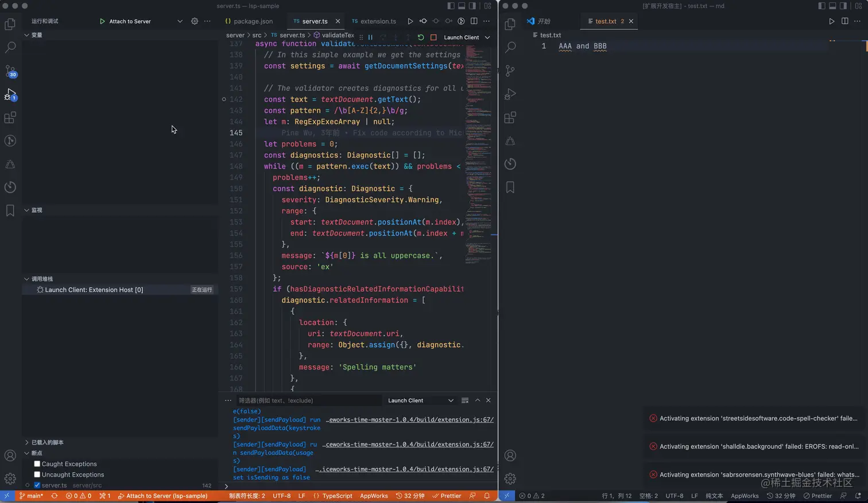
Task: Clear the debug console
Action: (x=465, y=400)
